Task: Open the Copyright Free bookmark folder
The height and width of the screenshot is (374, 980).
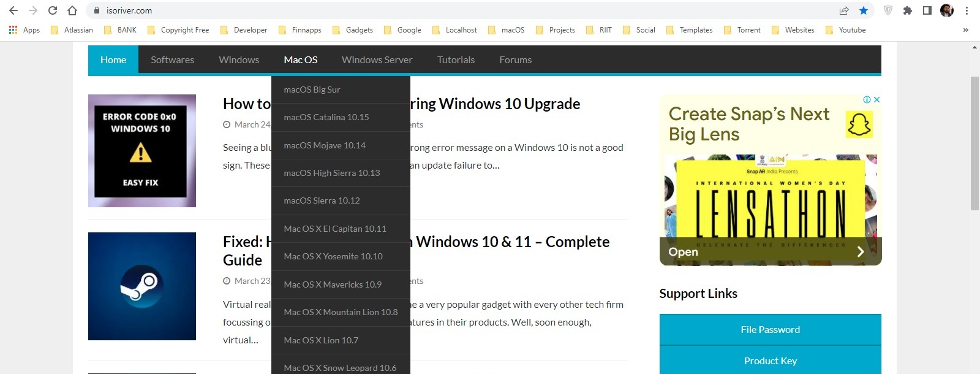Action: (x=178, y=29)
